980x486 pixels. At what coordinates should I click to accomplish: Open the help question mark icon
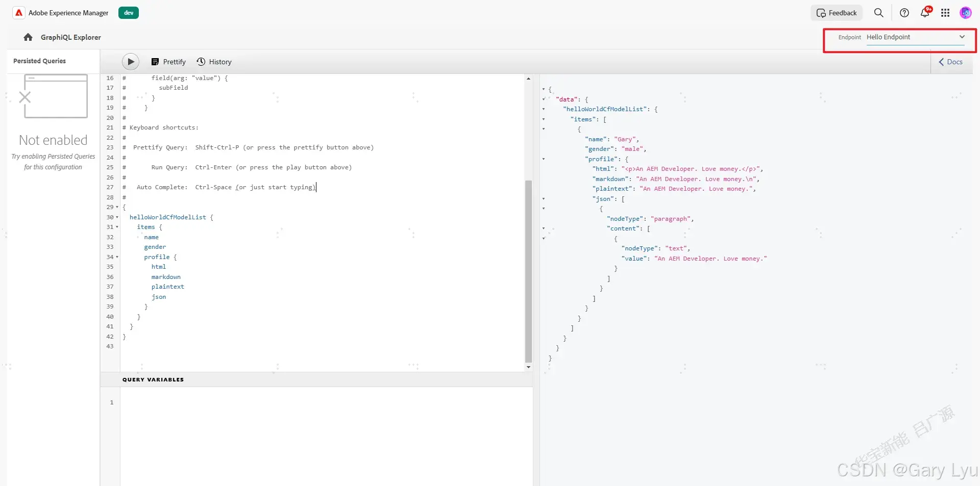tap(904, 13)
